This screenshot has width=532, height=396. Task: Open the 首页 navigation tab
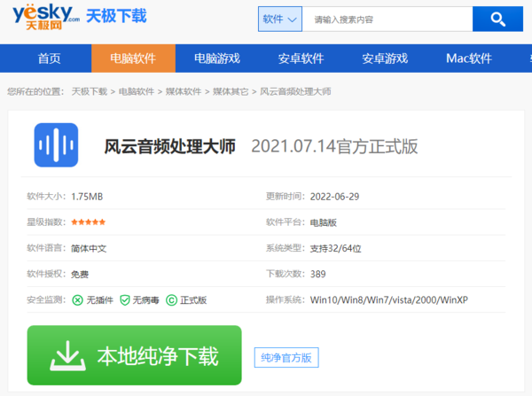[x=50, y=58]
